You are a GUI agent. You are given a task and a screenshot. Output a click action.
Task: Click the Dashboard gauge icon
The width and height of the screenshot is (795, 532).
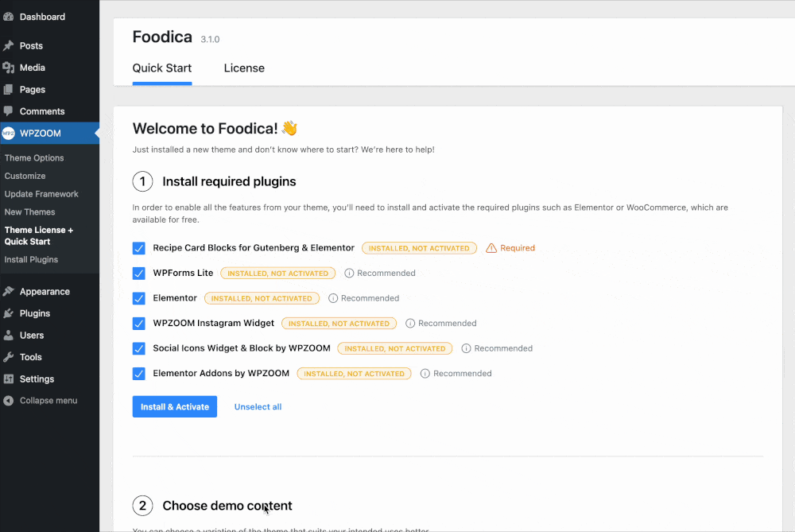[8, 17]
